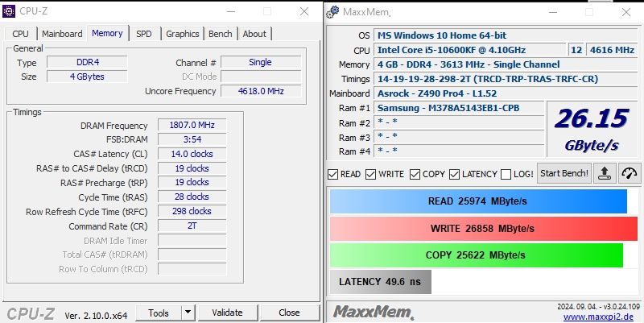Click the core count 12 value in MaxxMem

click(576, 50)
